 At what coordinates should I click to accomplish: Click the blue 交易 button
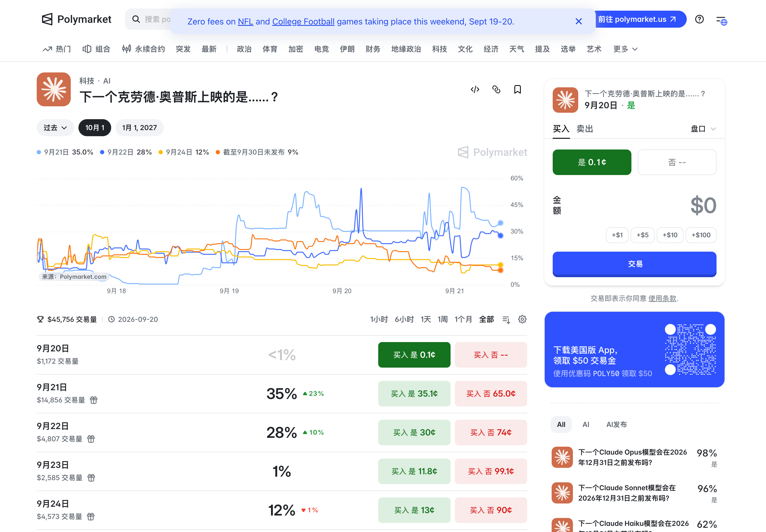[634, 264]
